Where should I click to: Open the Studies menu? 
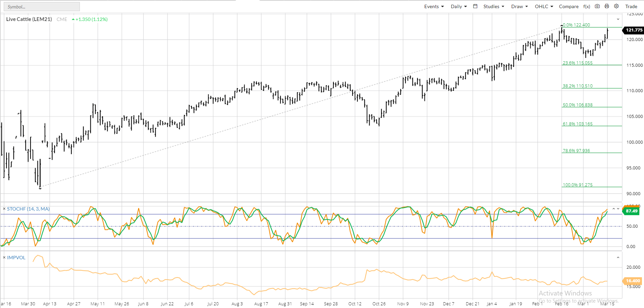[x=493, y=6]
